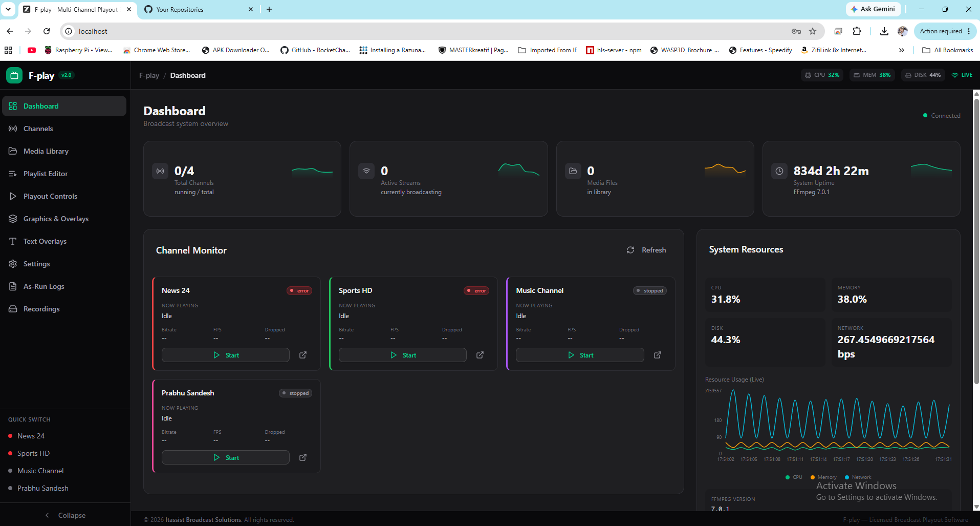Toggle the Memory legend in resource chart
The height and width of the screenshot is (526, 980).
[x=823, y=477]
